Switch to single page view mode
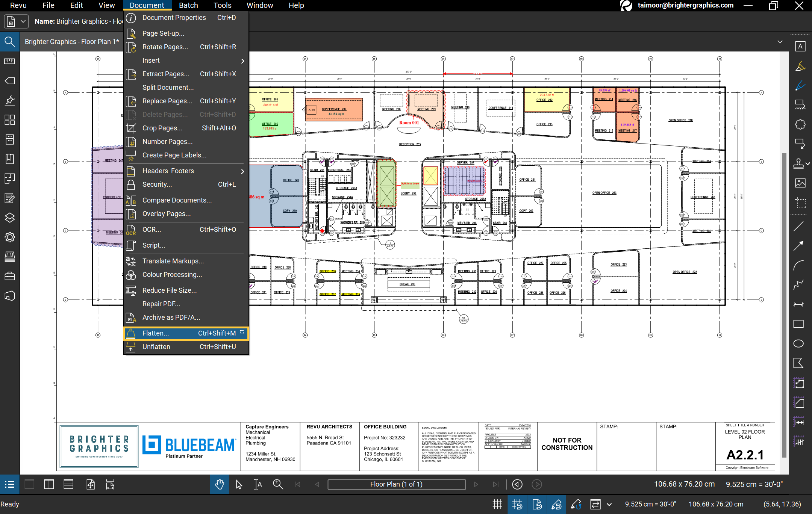Image resolution: width=812 pixels, height=514 pixels. tap(29, 484)
